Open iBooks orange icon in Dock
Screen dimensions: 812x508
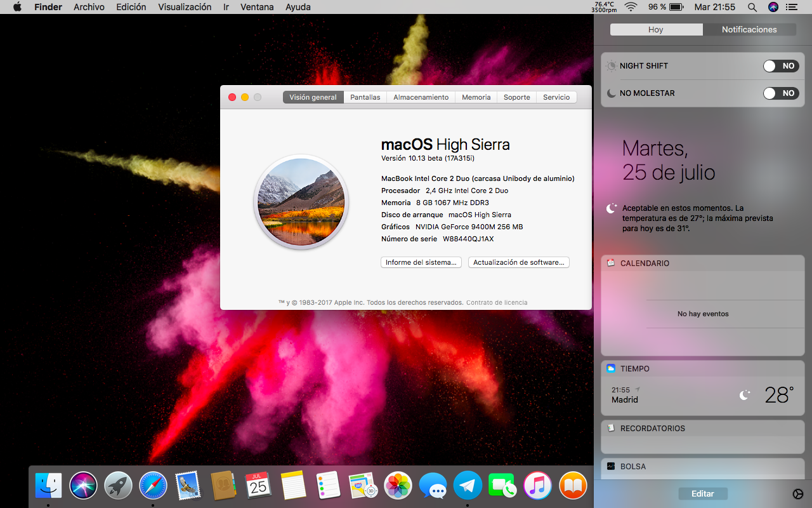coord(573,486)
